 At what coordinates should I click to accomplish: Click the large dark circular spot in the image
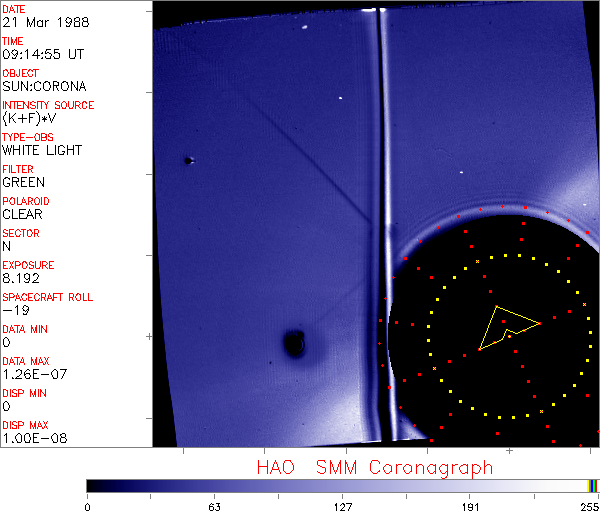click(294, 344)
